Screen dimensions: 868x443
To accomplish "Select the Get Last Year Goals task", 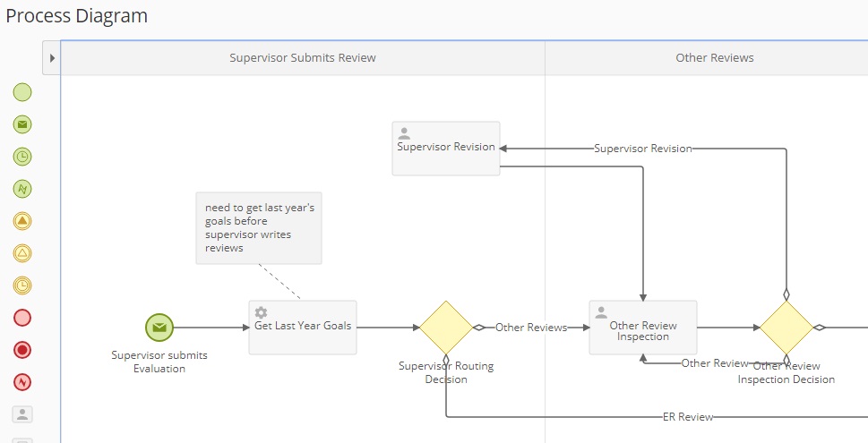I will [303, 328].
